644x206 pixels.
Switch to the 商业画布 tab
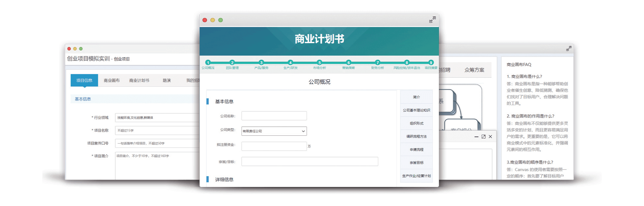(x=112, y=80)
